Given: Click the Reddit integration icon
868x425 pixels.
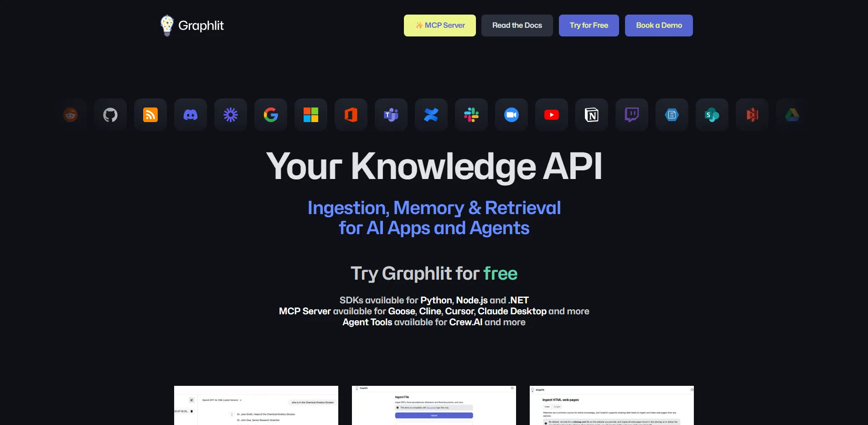Looking at the screenshot, I should point(70,115).
